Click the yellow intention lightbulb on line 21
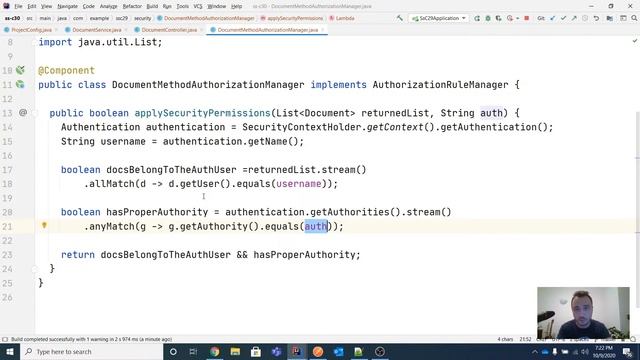This screenshot has width=640, height=360. pos(44,225)
